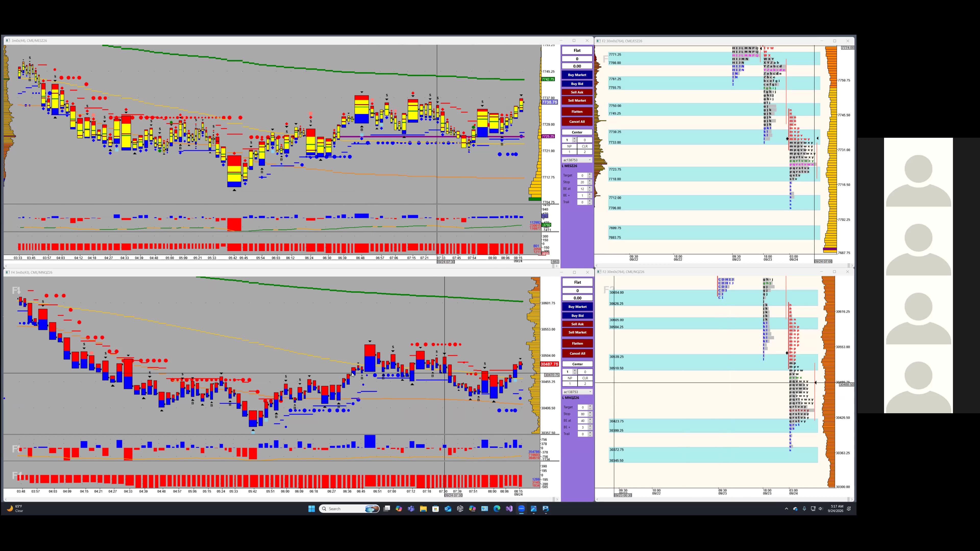This screenshot has width=980, height=551.
Task: Click the quantity stepper beside 1 in the MESZ26 panel
Action: pos(574,140)
